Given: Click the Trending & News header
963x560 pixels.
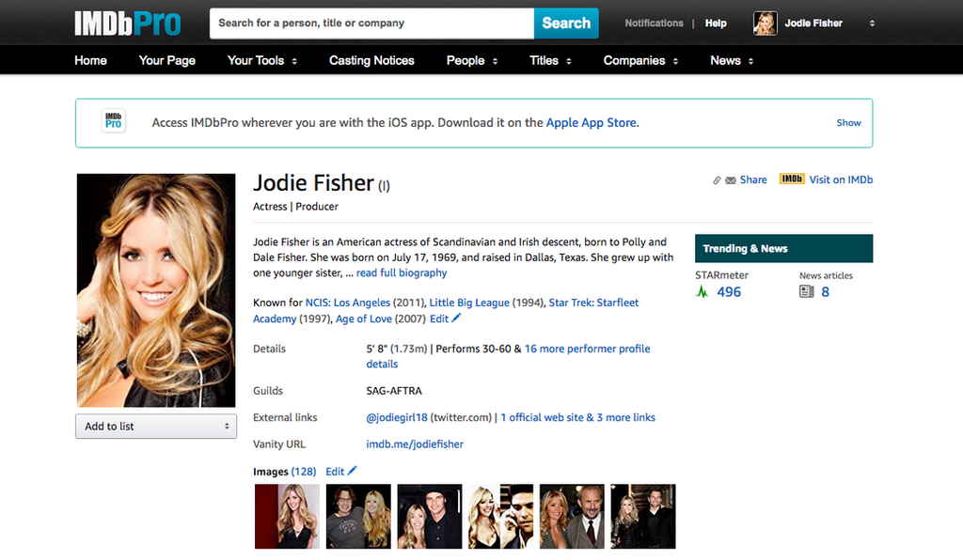Looking at the screenshot, I should click(x=783, y=248).
